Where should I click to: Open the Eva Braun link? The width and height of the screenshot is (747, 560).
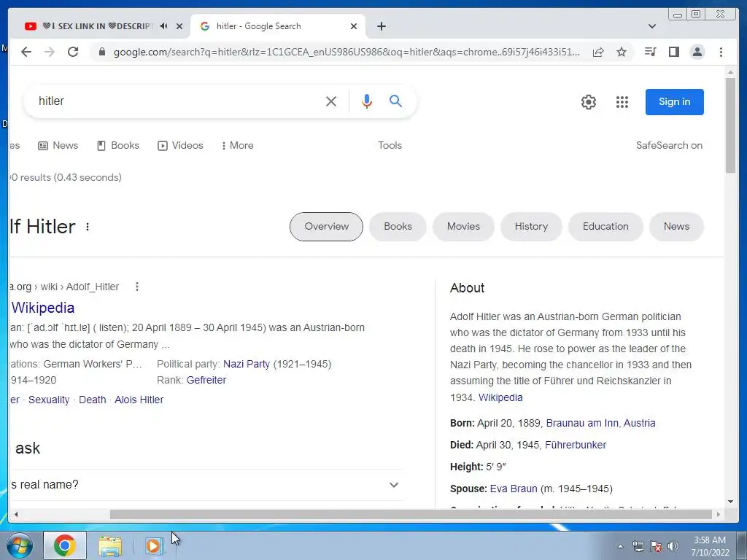click(x=514, y=489)
